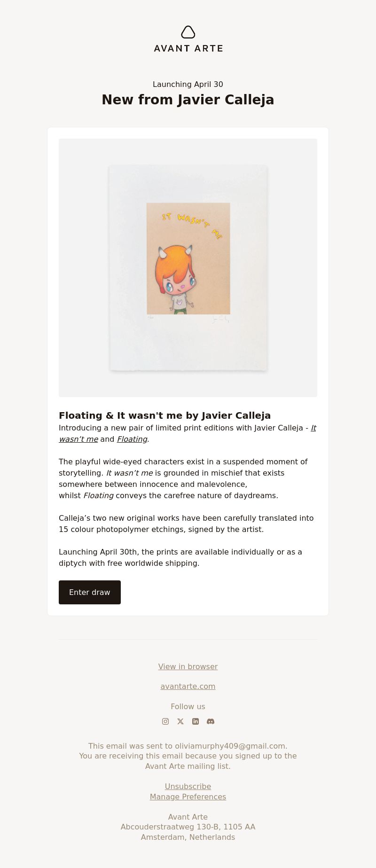Viewport: 376px width, 868px height.
Task: Click the Unsubscribe link
Action: [x=188, y=786]
